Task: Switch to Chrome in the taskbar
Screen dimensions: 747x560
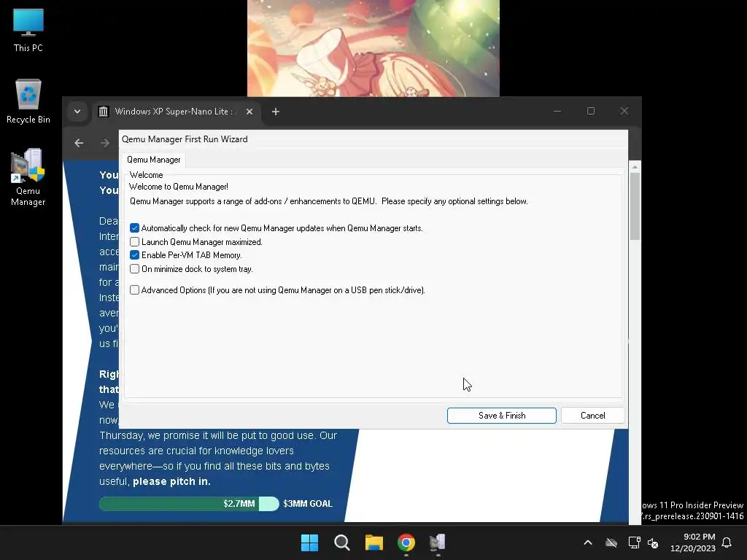Action: click(406, 542)
